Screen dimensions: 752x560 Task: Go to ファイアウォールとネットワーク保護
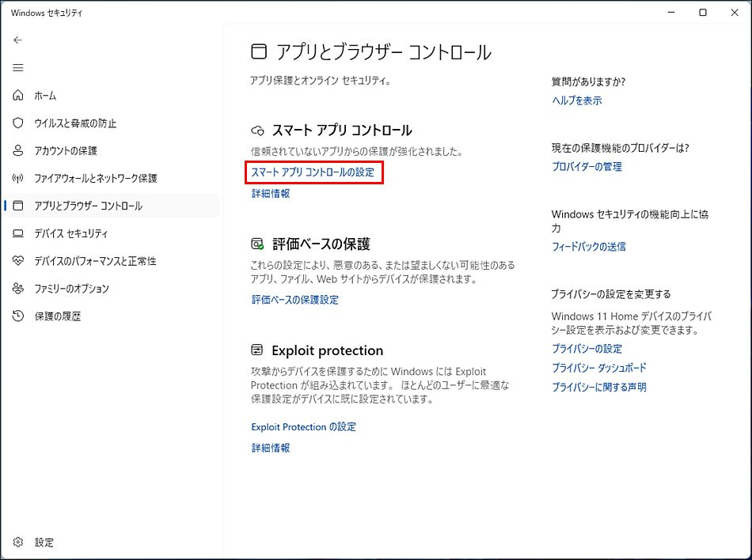[x=96, y=178]
